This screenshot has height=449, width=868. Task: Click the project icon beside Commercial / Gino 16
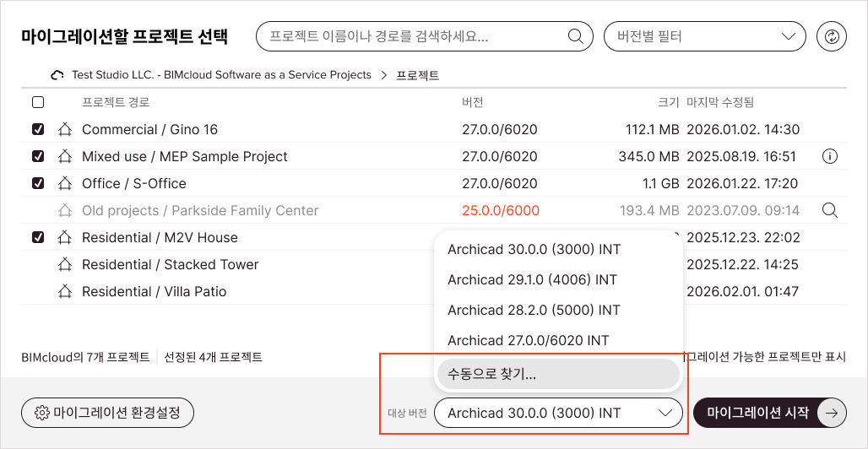click(x=65, y=129)
